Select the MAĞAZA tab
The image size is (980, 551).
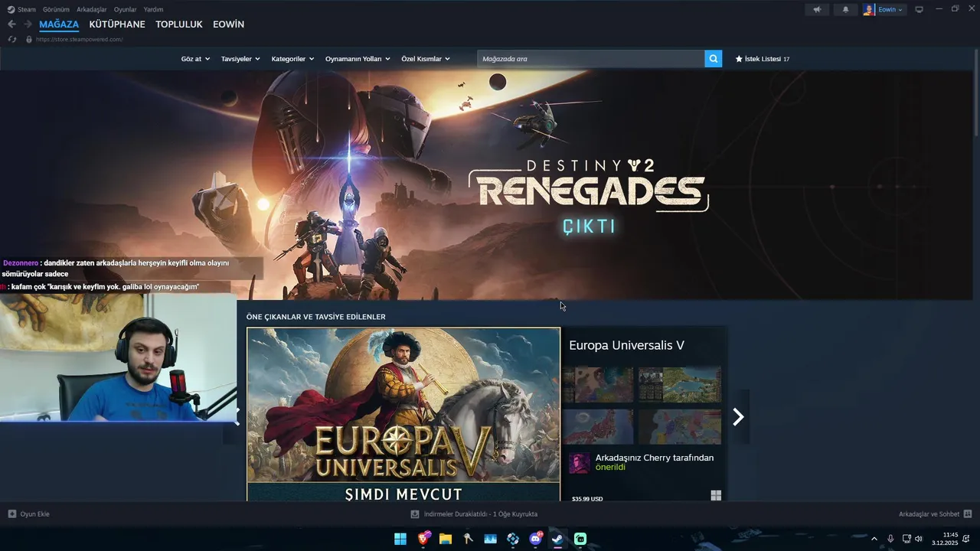pyautogui.click(x=59, y=24)
